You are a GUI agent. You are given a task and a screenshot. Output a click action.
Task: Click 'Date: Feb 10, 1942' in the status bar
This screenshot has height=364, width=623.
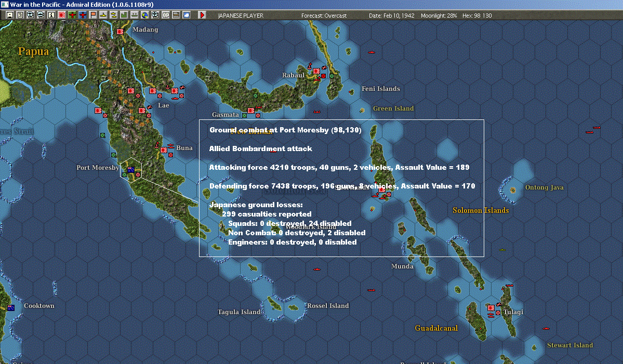(x=391, y=16)
